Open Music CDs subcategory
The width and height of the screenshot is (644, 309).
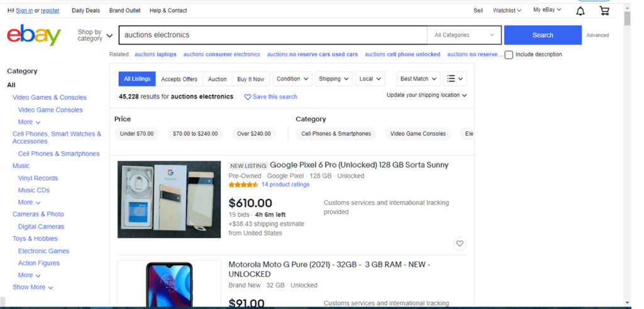(x=34, y=190)
